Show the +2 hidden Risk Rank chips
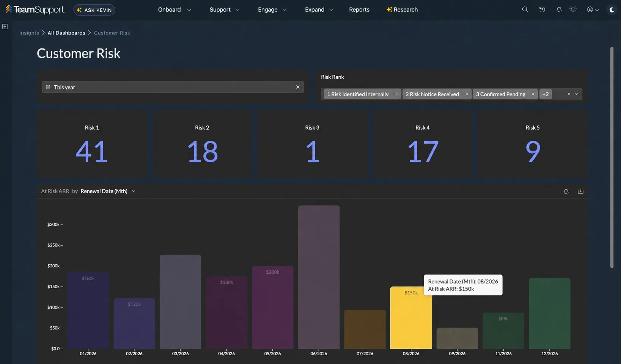 coord(546,94)
